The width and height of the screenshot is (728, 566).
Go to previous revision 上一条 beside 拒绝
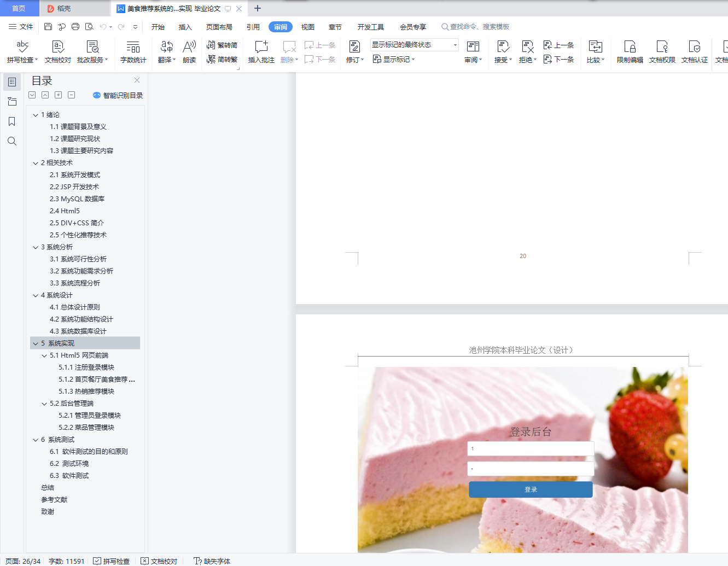point(558,45)
